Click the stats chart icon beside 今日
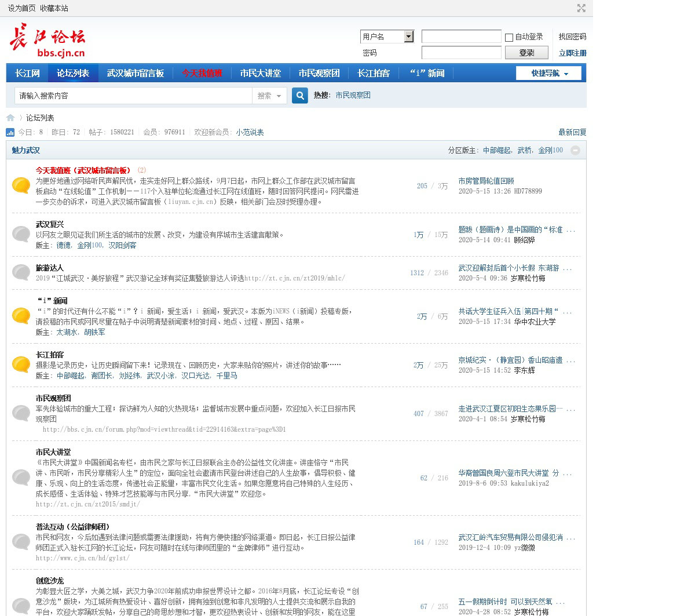695x616 pixels. (10, 132)
